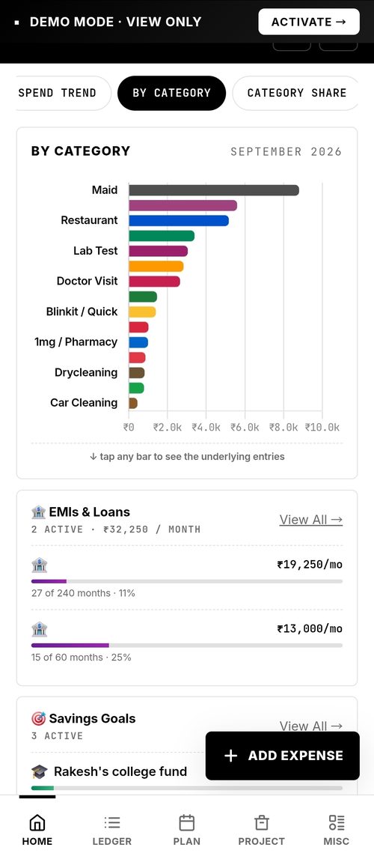Open View All link for EMIs & Loans
This screenshot has width=374, height=868.
click(311, 520)
